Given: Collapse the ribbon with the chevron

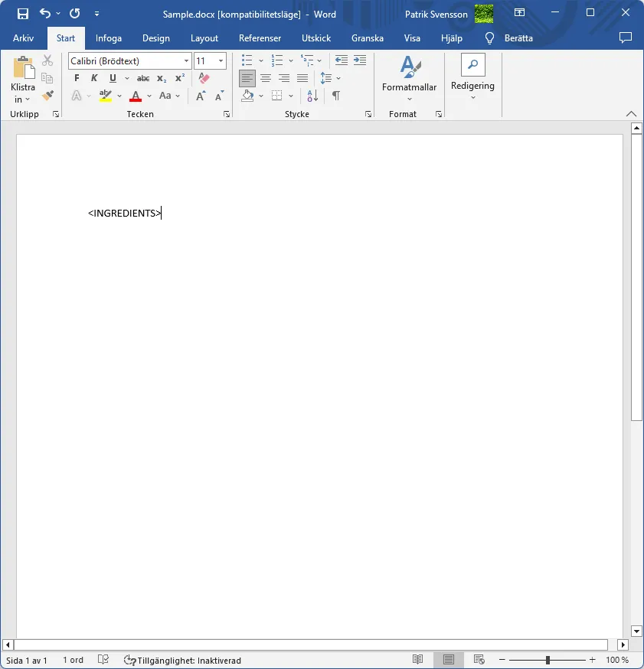Looking at the screenshot, I should [x=631, y=114].
